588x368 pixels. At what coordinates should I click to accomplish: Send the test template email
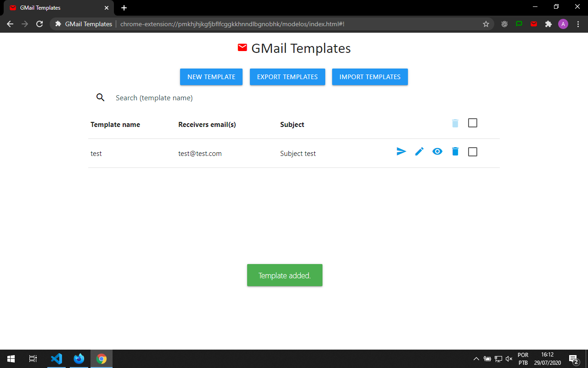click(401, 151)
